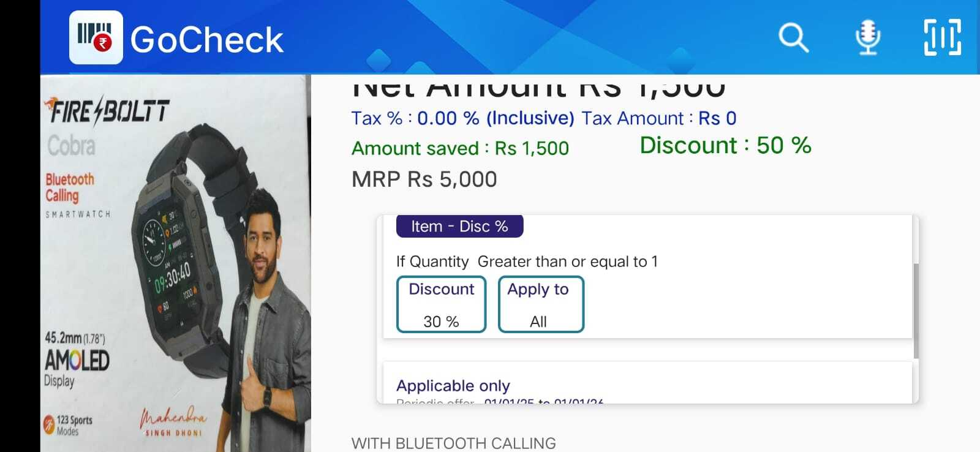Activate the microphone voice search icon

point(868,37)
